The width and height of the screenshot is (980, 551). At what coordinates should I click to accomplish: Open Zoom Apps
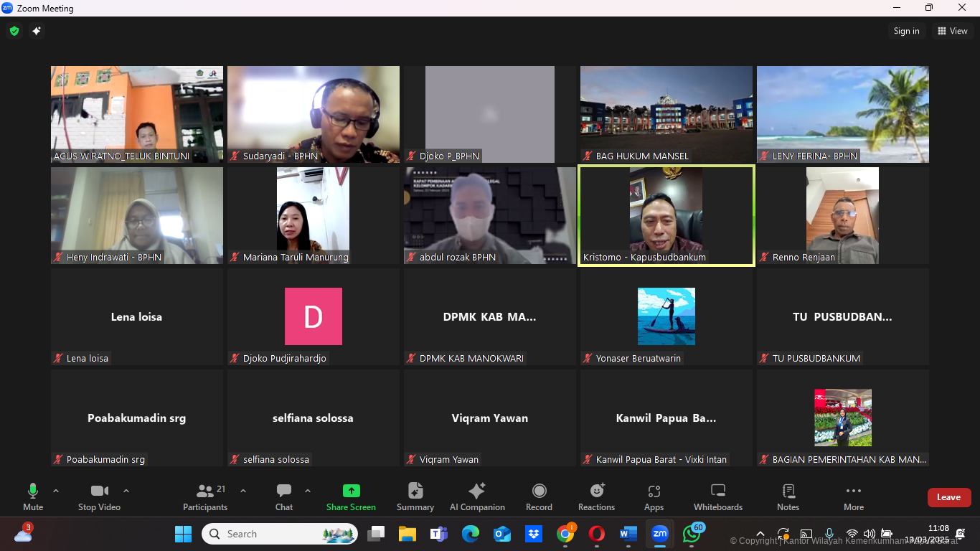click(x=654, y=496)
